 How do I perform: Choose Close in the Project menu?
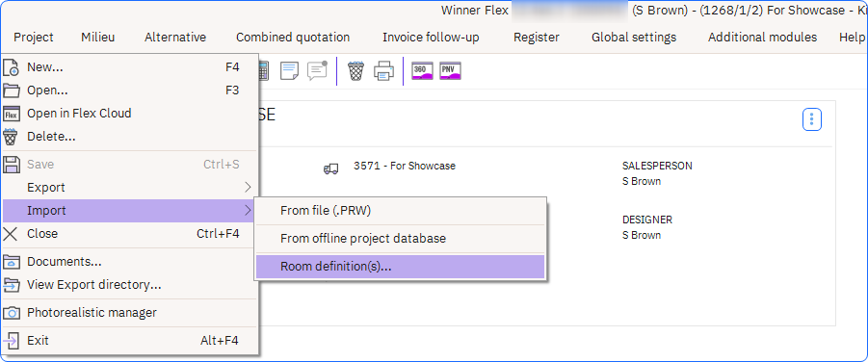click(x=129, y=234)
